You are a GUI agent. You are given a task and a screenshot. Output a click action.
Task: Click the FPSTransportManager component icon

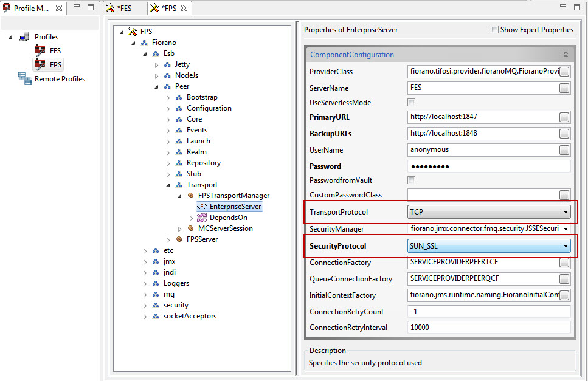190,196
